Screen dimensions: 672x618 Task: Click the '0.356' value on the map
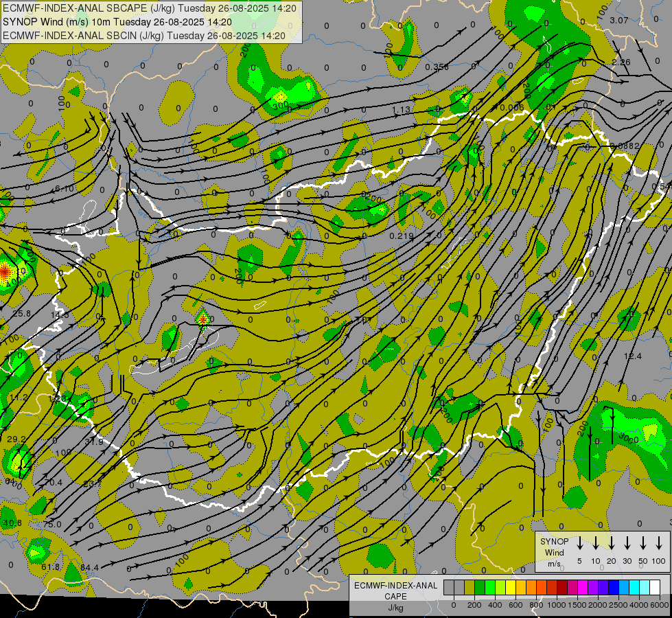pyautogui.click(x=437, y=67)
